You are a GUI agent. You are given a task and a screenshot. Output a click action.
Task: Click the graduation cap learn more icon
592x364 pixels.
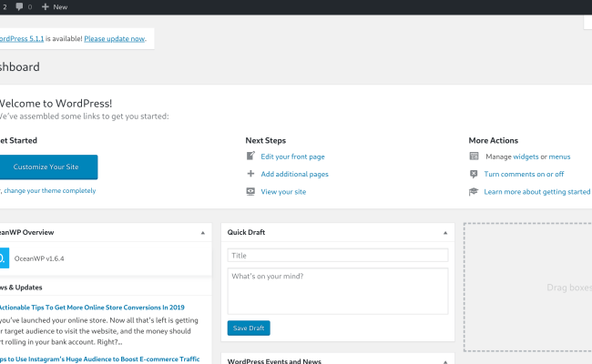474,192
